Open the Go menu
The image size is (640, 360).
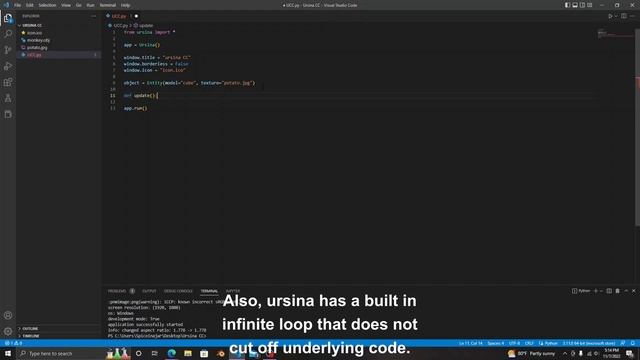pos(79,5)
